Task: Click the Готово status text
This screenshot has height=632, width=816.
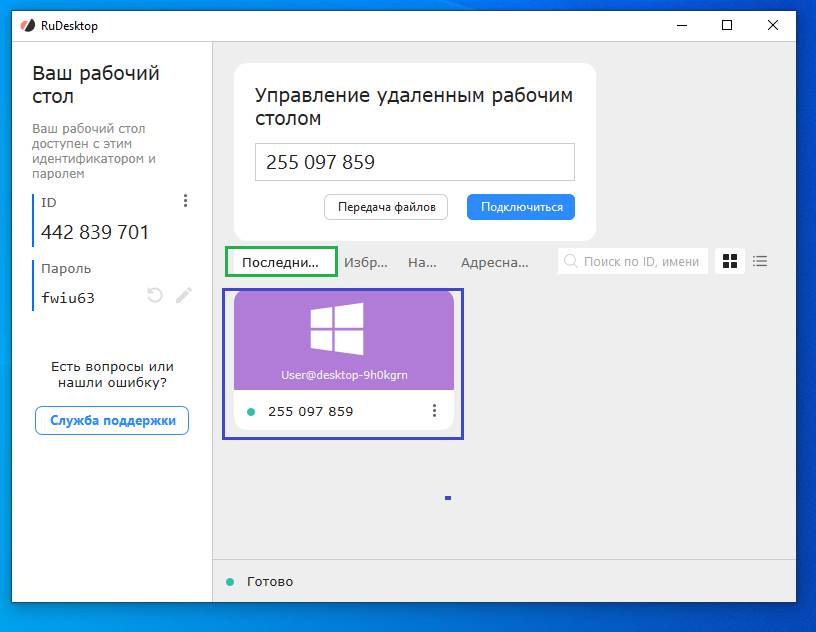Action: click(x=270, y=582)
